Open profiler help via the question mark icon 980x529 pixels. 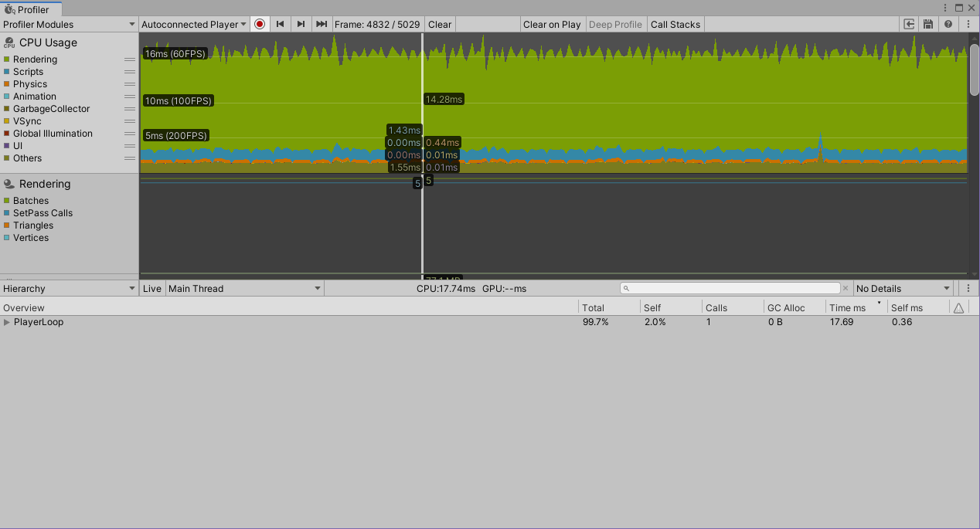(x=948, y=24)
